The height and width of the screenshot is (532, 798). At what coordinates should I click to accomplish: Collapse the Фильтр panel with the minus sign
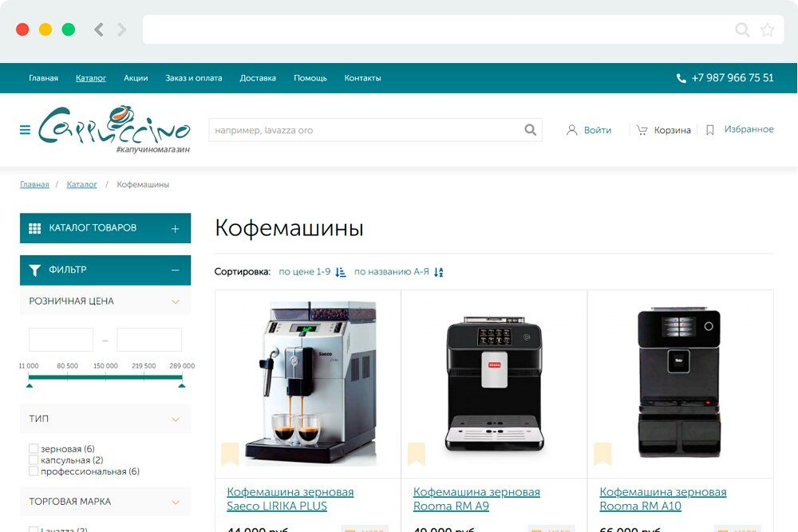tap(175, 270)
